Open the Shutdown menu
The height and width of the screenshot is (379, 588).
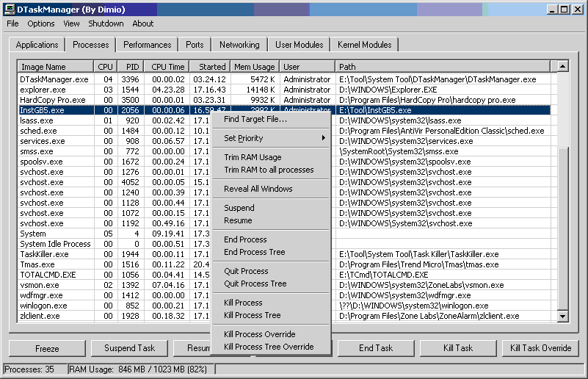click(x=106, y=24)
